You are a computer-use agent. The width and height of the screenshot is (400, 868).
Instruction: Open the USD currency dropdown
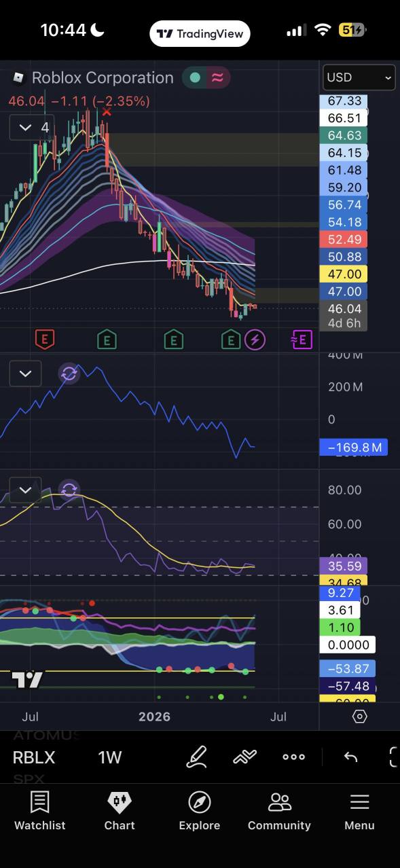click(359, 77)
